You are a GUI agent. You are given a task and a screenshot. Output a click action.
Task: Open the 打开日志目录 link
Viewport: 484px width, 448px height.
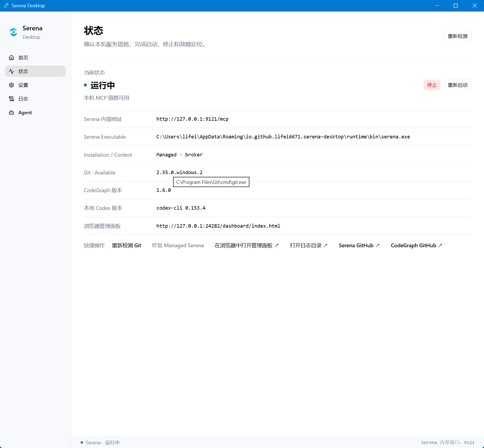coord(309,245)
